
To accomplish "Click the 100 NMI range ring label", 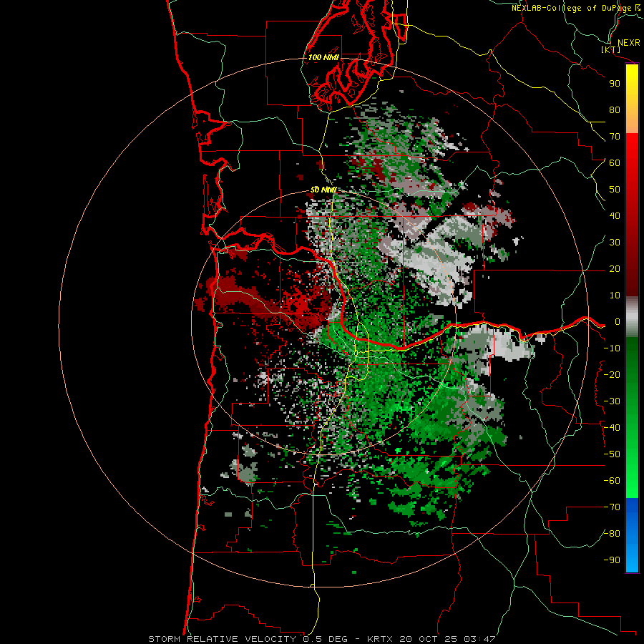I will (x=323, y=57).
